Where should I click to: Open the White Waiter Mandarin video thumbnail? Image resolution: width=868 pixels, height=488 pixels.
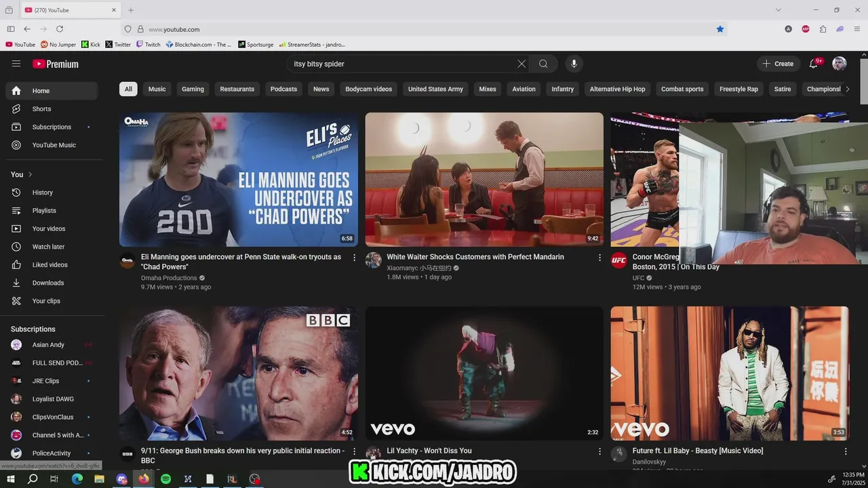click(484, 180)
